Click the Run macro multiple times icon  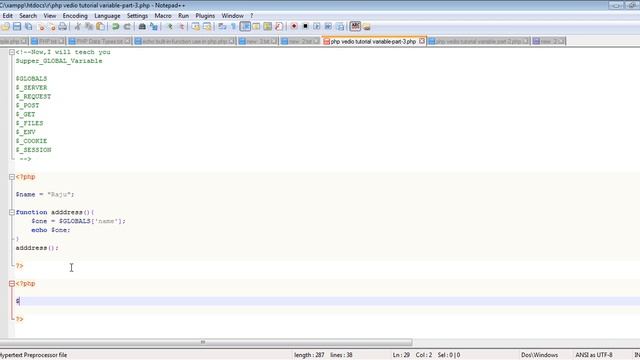click(328, 27)
